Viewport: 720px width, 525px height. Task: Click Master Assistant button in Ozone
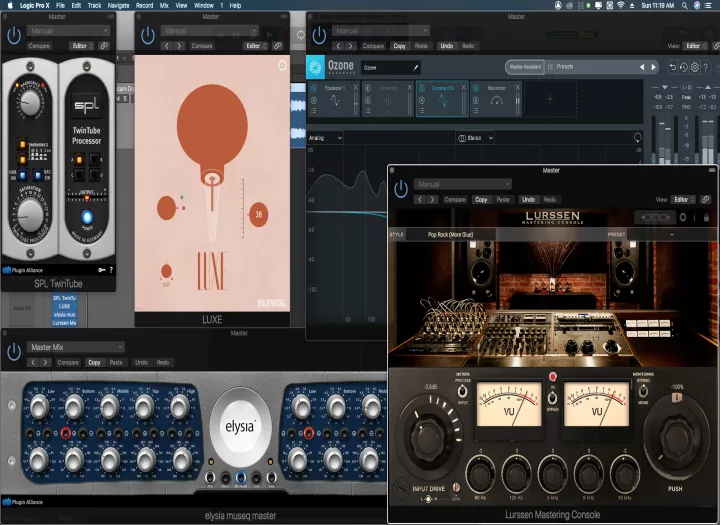point(525,67)
